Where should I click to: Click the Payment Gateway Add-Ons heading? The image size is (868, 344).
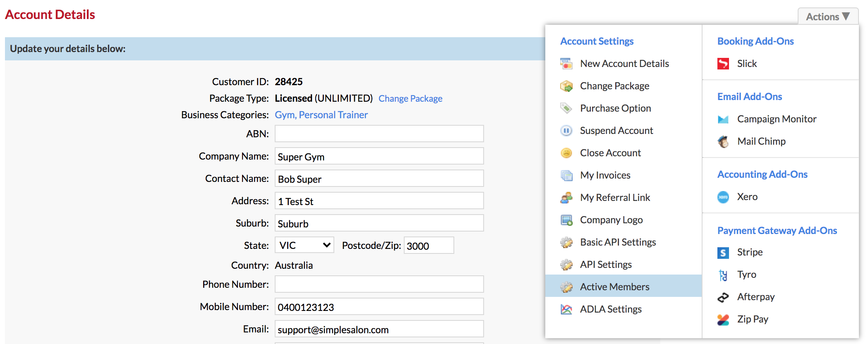[777, 231]
